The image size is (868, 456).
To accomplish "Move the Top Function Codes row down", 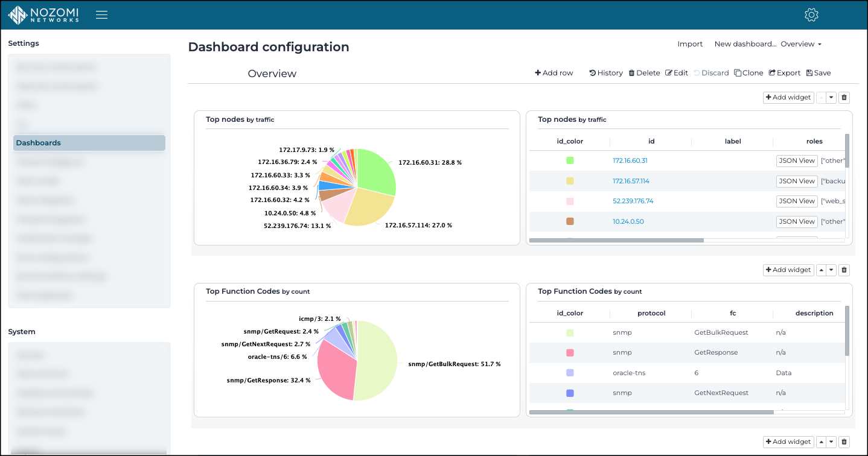I will tap(831, 270).
